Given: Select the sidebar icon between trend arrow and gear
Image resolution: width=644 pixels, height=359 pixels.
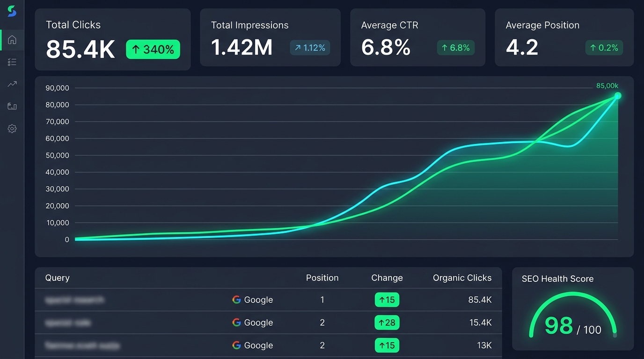Looking at the screenshot, I should click(12, 107).
